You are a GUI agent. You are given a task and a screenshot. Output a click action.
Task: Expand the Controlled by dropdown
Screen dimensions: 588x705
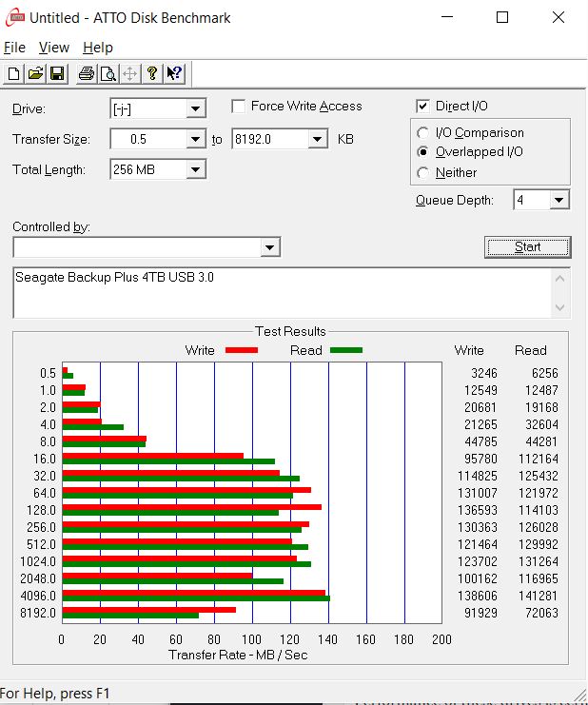click(269, 247)
